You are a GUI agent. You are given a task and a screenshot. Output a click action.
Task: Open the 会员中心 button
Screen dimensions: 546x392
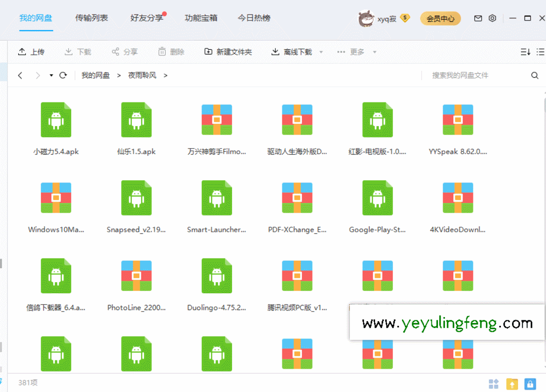(441, 19)
